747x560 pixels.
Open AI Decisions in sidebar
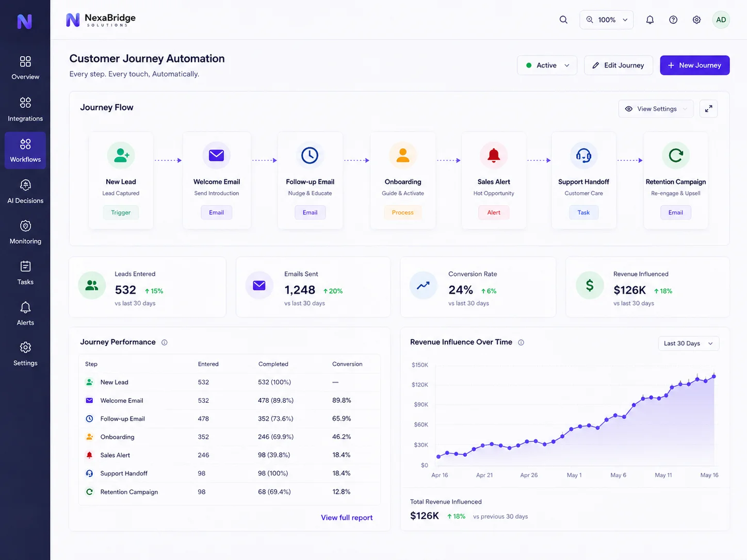(25, 192)
